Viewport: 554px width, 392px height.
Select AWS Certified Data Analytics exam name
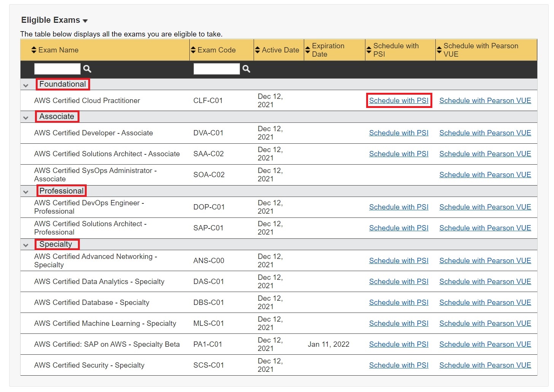(x=99, y=281)
